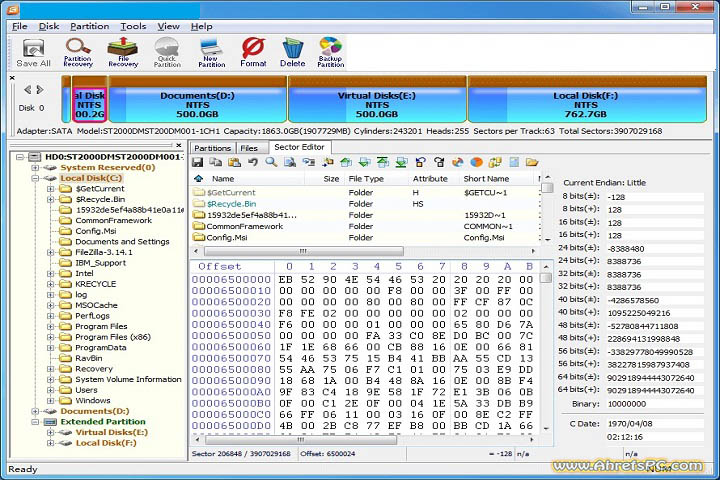Open the Backup Partition tool
This screenshot has height=480, width=720.
(330, 52)
